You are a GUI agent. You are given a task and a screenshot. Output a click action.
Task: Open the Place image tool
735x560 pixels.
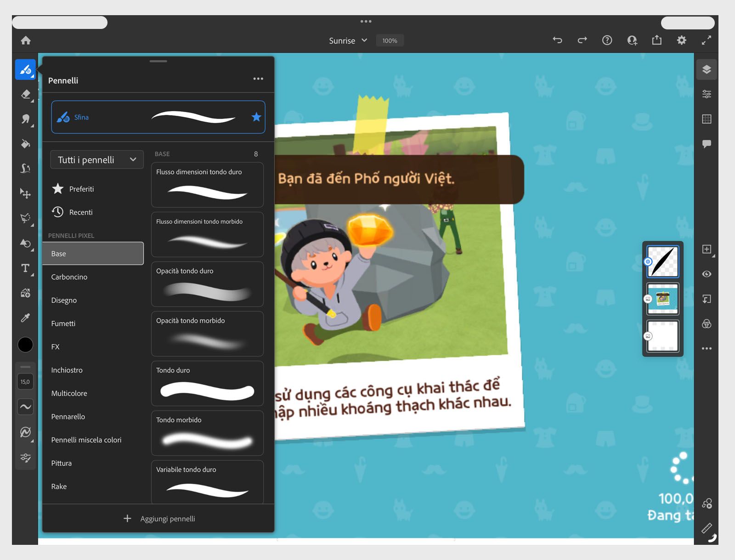click(25, 293)
